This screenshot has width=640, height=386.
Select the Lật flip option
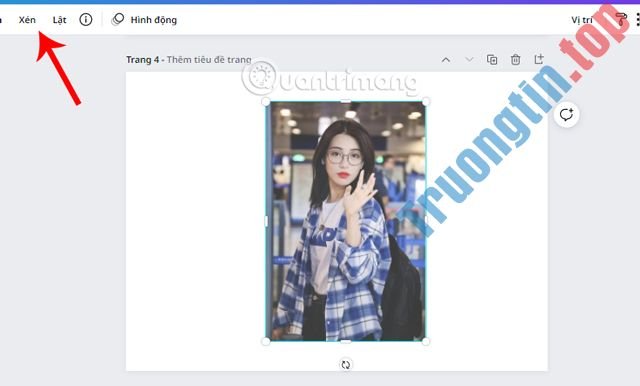59,20
